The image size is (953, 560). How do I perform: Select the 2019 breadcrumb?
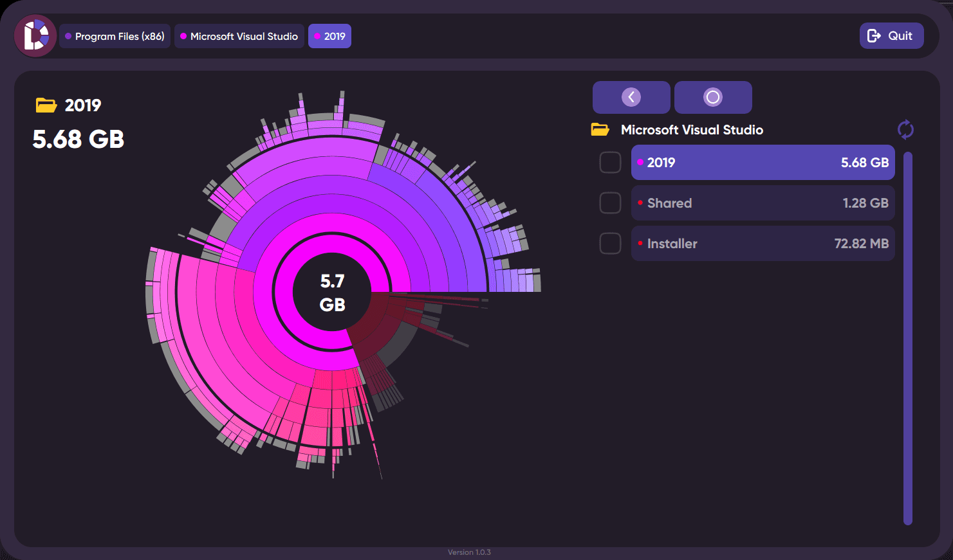click(x=329, y=37)
